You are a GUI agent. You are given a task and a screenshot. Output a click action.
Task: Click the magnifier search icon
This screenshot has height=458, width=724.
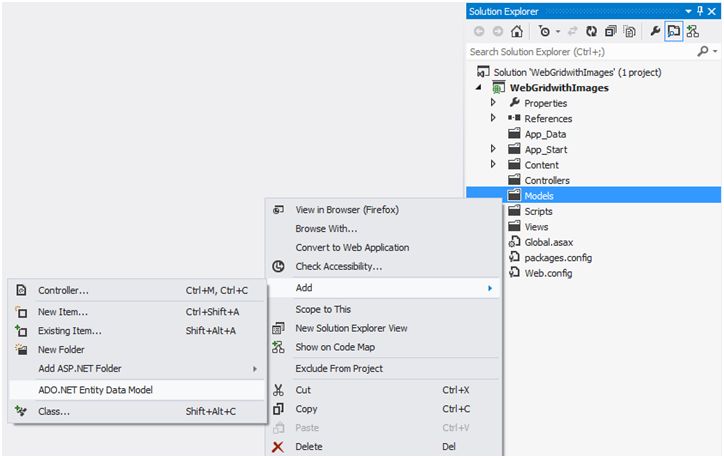(703, 51)
